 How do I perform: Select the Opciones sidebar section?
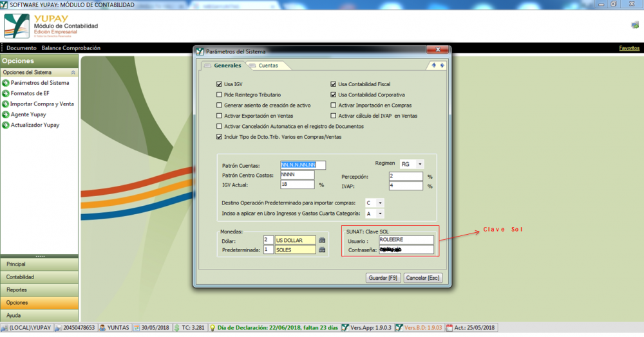(39, 302)
